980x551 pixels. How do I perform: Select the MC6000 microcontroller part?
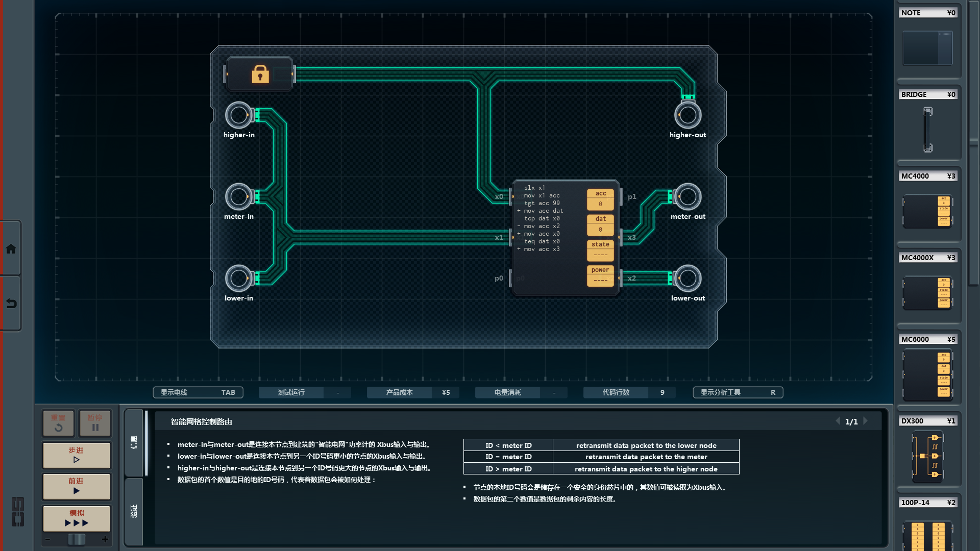coord(927,375)
